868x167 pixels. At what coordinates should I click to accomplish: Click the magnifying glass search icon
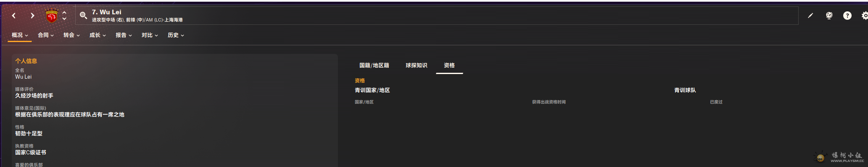point(83,16)
